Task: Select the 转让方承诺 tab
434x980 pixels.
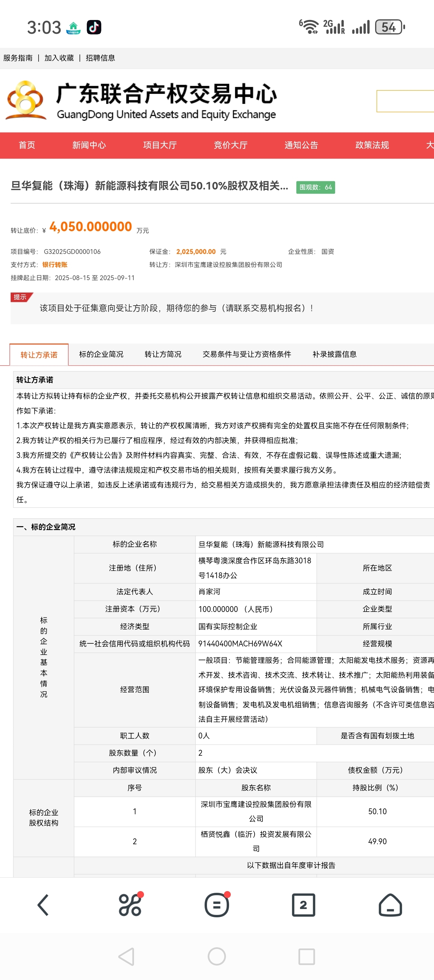Action: [x=39, y=355]
